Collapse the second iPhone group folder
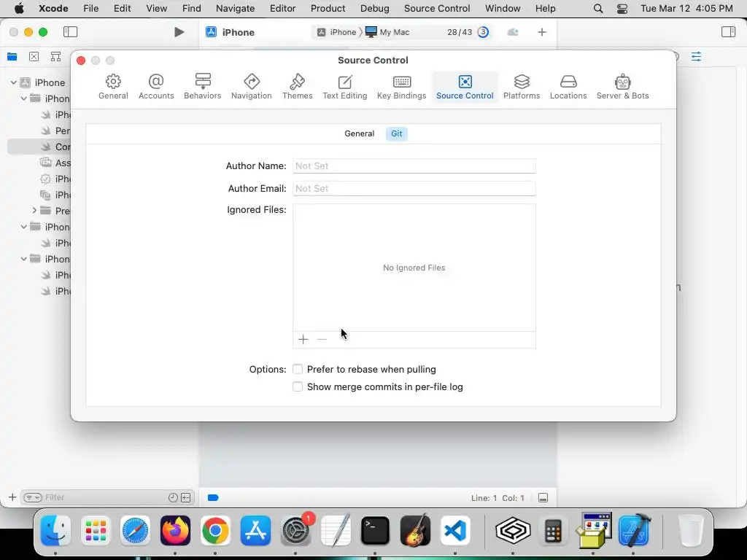This screenshot has width=747, height=560. pos(23,227)
